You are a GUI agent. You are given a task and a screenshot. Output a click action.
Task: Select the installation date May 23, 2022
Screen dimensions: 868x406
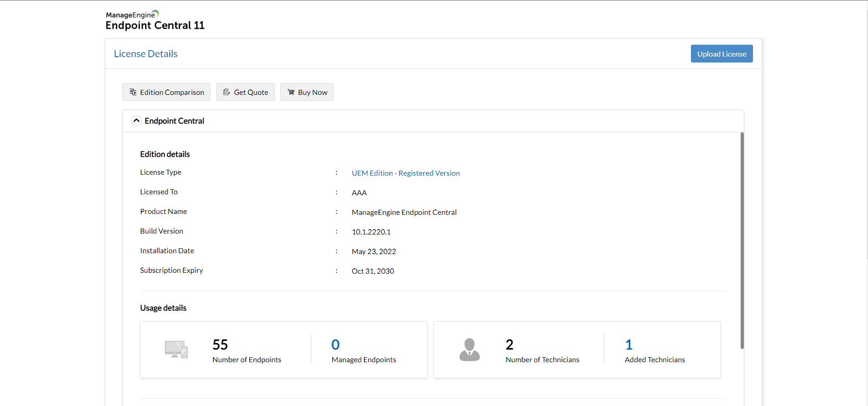click(374, 252)
